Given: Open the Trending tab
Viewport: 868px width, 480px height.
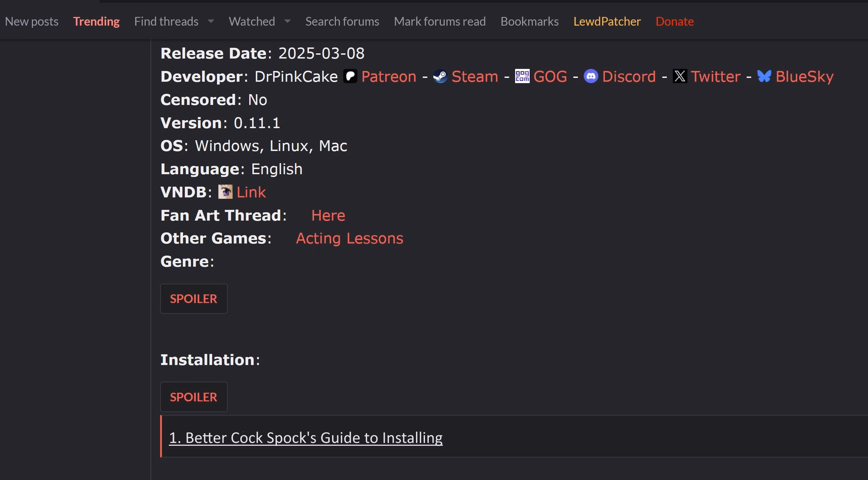Looking at the screenshot, I should click(x=96, y=21).
